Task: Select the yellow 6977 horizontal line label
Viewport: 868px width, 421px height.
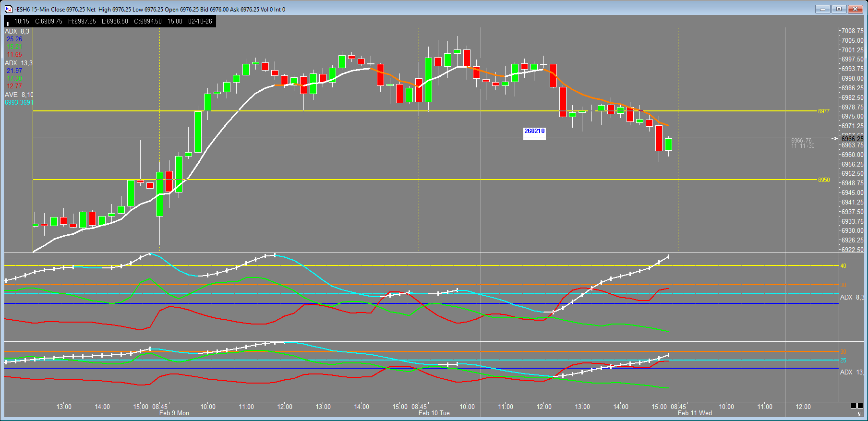Action: [x=824, y=111]
